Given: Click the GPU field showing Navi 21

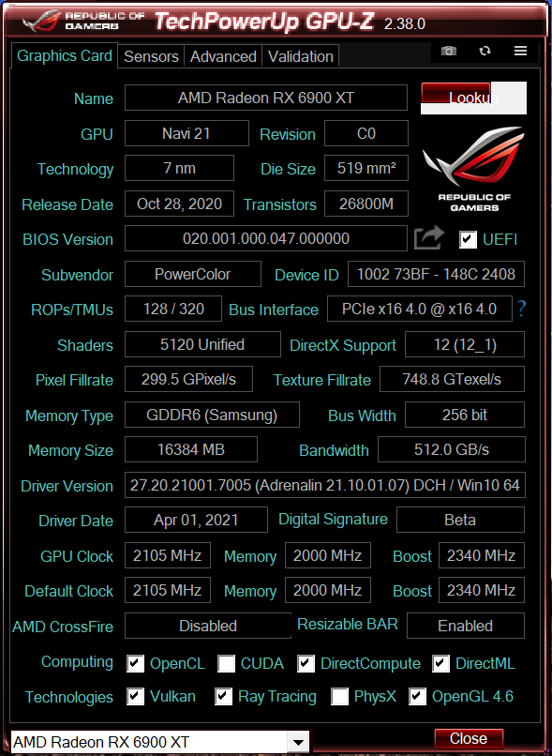Looking at the screenshot, I should point(186,133).
